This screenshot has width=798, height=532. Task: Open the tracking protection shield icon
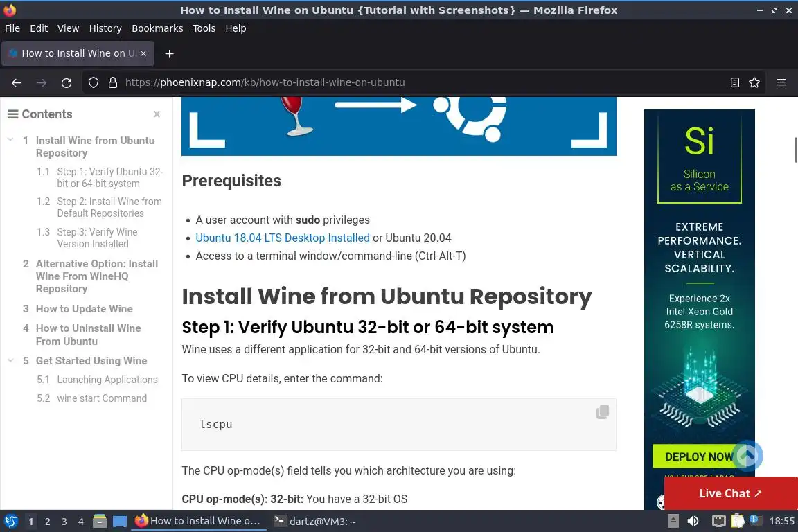[x=93, y=82]
